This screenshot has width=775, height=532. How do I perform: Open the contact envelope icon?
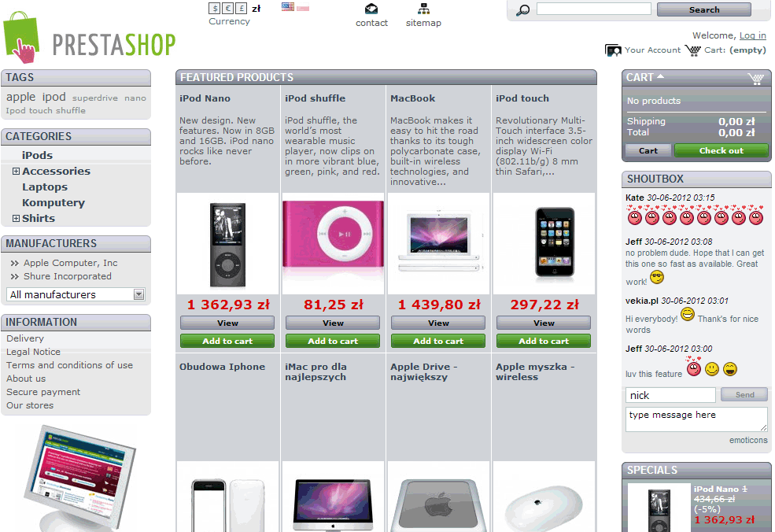[x=371, y=9]
